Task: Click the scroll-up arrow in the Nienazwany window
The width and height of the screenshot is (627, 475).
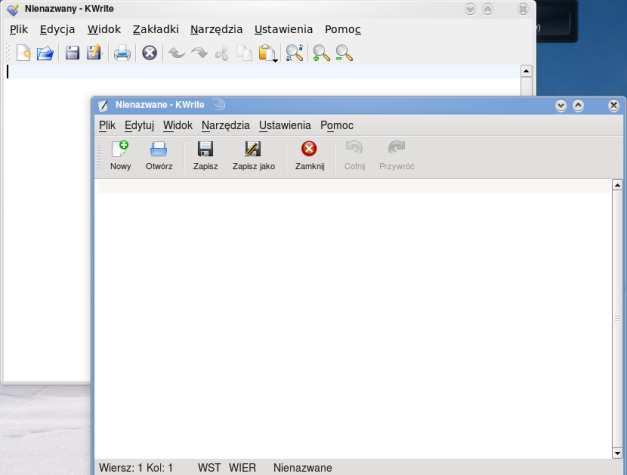Action: coord(526,71)
